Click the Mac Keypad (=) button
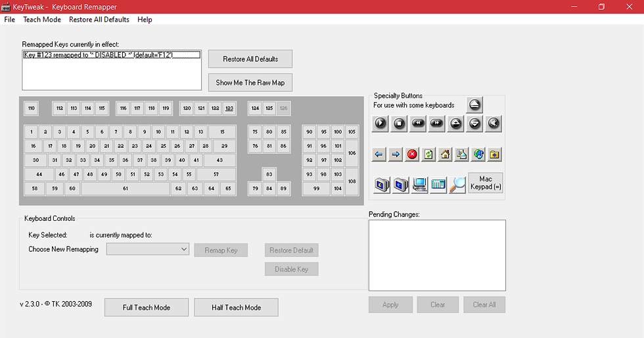Screen dimensions: 644x338 coord(486,183)
